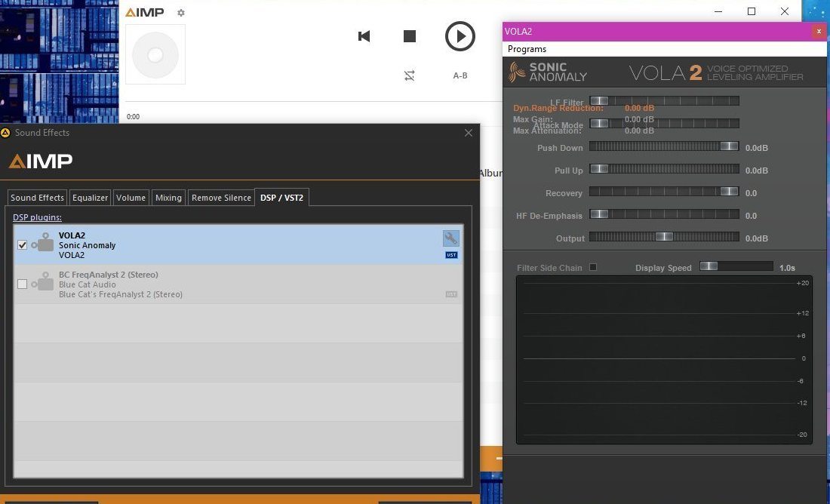The width and height of the screenshot is (830, 504).
Task: Adjust the Pull Up slider
Action: 664,169
